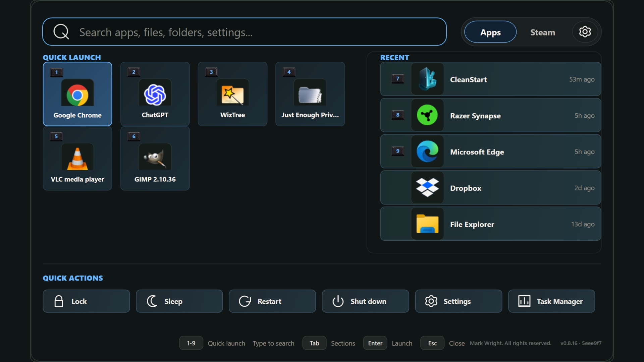Click the 1-9 key hint
Viewport: 644px width, 362px height.
[x=191, y=343]
